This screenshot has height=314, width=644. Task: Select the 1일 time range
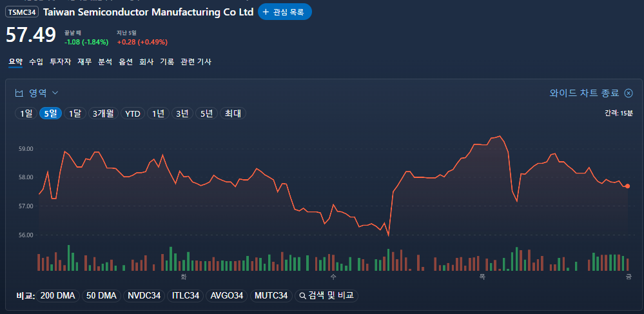click(26, 113)
